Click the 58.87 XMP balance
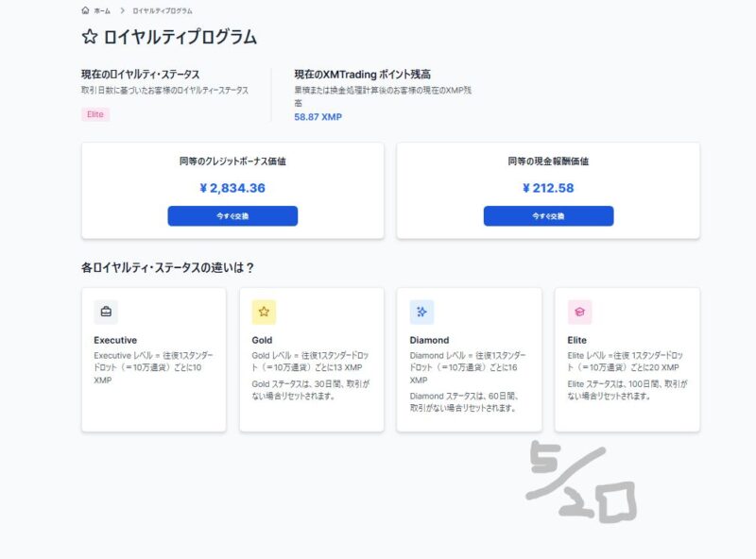 pos(318,117)
